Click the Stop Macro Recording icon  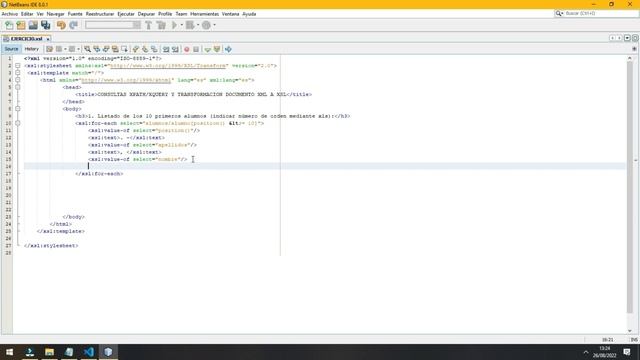point(196,49)
